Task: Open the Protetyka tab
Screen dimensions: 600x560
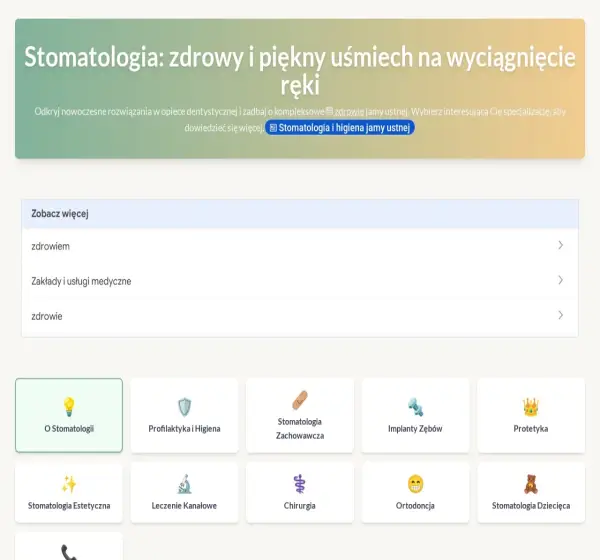Action: [x=531, y=415]
